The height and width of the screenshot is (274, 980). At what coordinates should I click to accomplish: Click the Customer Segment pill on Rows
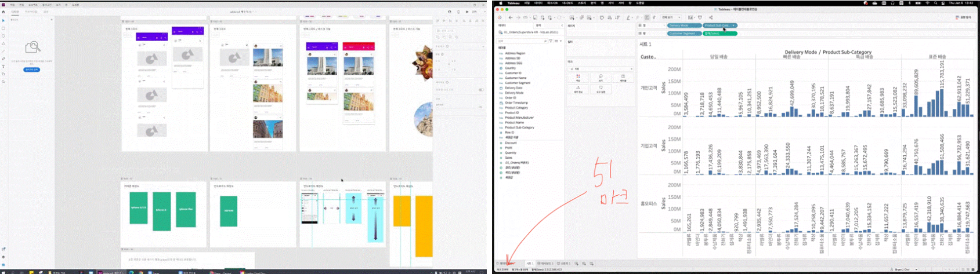[x=685, y=34]
